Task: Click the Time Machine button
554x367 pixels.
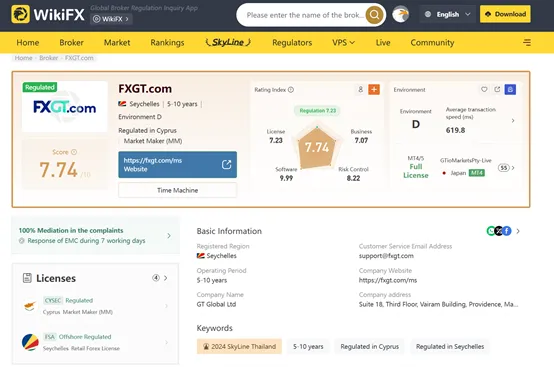Action: coord(177,190)
